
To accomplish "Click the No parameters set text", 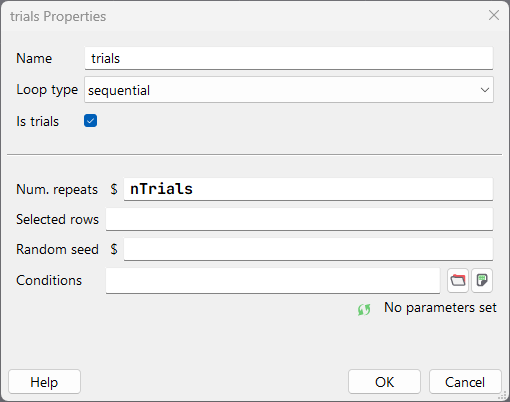I will (440, 308).
